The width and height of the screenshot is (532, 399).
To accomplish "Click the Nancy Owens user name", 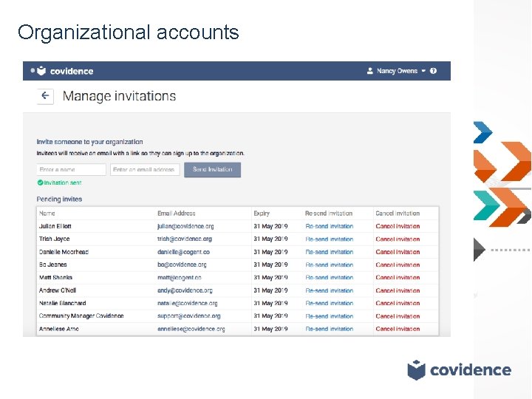I will (397, 71).
